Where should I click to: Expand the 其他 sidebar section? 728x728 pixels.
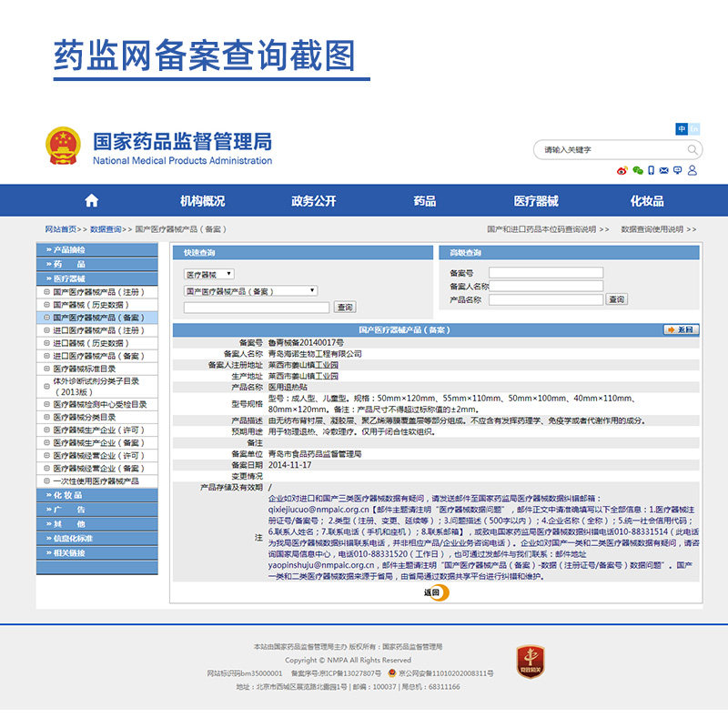click(x=97, y=524)
